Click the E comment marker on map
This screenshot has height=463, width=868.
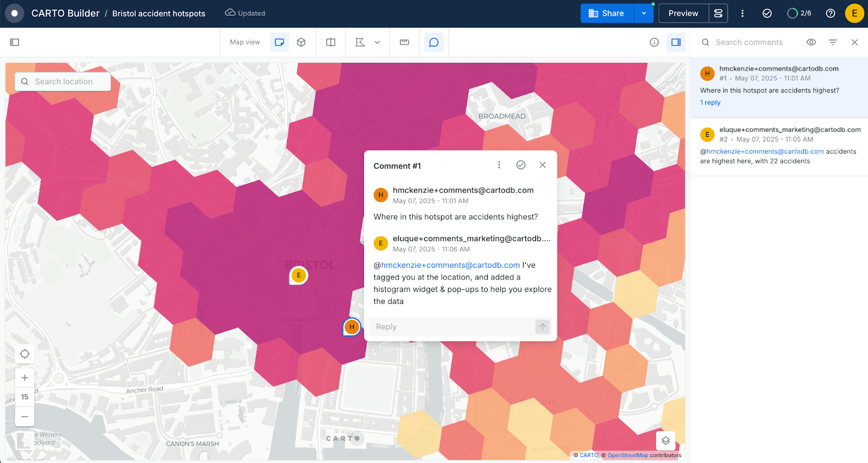(x=298, y=276)
